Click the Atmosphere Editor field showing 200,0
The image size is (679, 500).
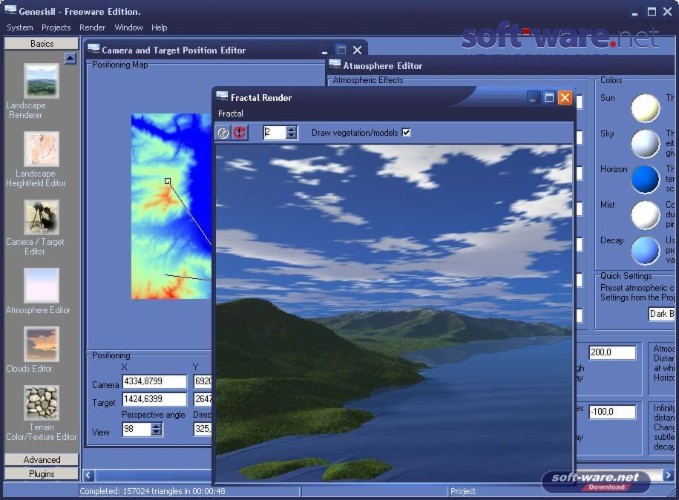click(x=612, y=352)
